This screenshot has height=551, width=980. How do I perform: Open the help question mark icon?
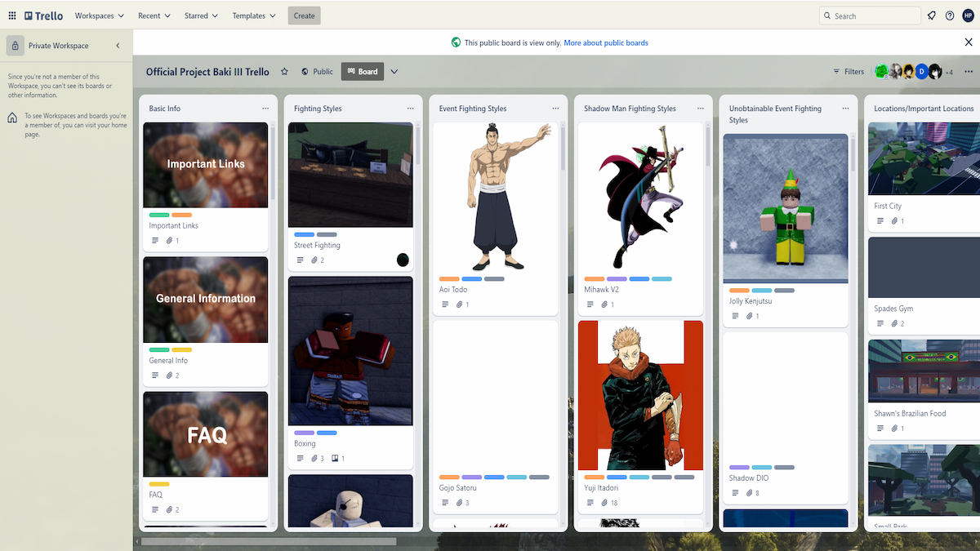point(950,16)
